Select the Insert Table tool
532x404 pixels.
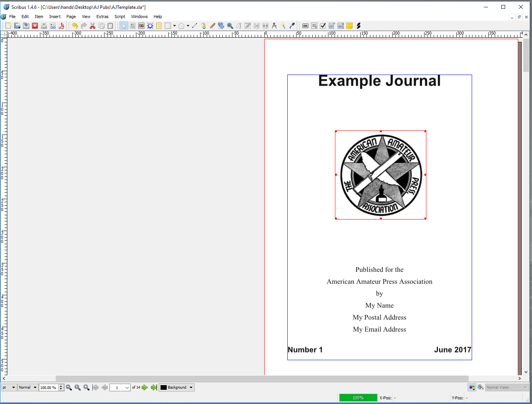click(159, 26)
